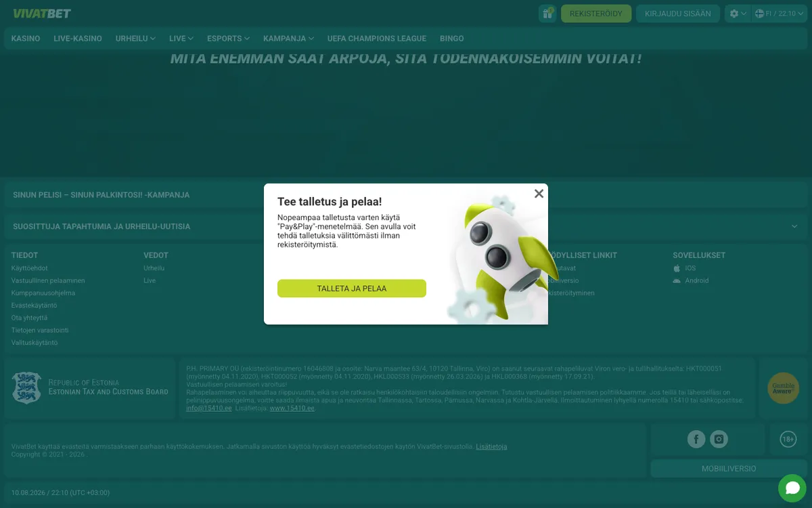Open the FI language and time selector

pos(780,14)
